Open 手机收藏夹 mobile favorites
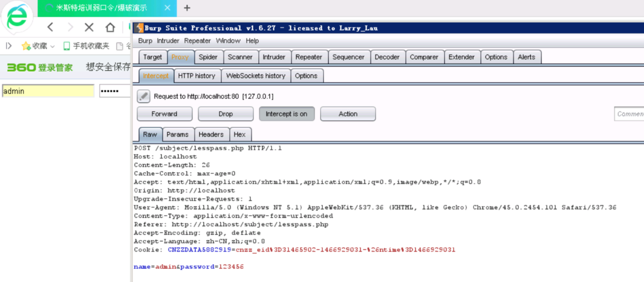This screenshot has height=282, width=644. click(x=86, y=46)
